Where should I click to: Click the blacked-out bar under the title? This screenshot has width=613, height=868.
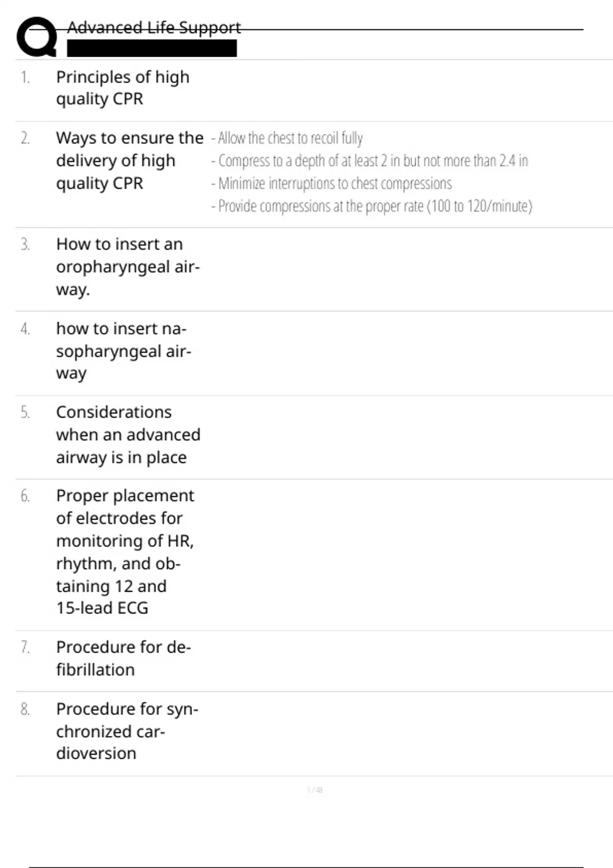pos(152,48)
